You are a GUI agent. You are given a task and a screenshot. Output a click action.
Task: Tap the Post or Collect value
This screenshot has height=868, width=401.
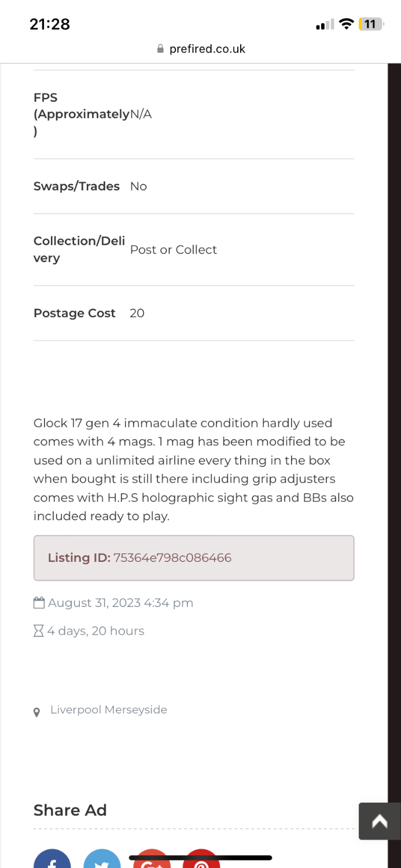[174, 249]
